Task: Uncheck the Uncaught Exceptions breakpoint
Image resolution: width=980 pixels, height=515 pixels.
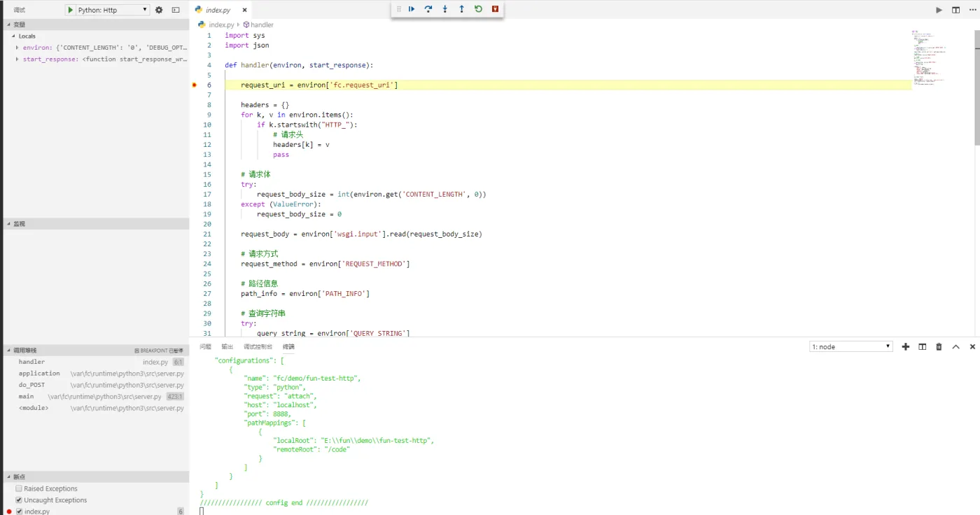Action: [19, 500]
